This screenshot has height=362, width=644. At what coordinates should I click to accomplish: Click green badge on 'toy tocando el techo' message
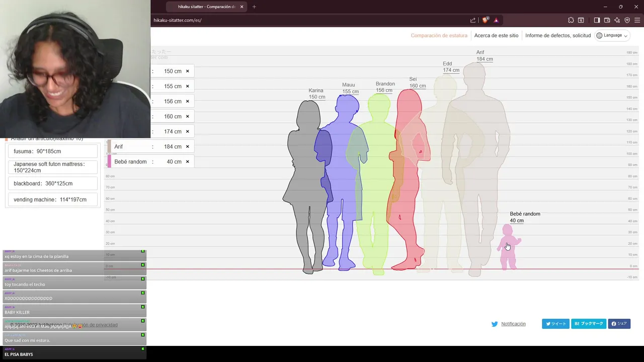click(143, 279)
